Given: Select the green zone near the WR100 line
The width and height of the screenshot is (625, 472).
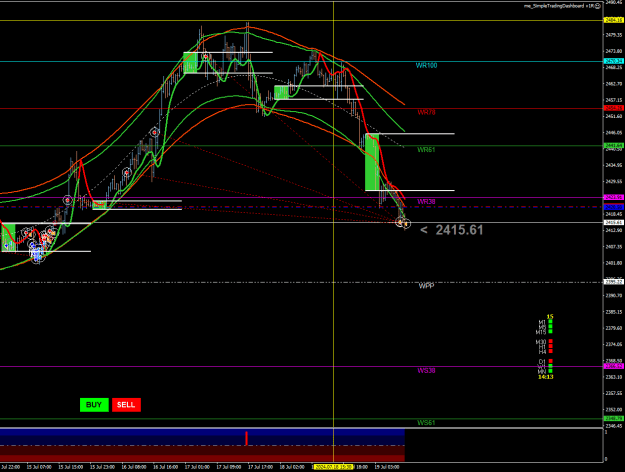Looking at the screenshot, I should point(191,63).
